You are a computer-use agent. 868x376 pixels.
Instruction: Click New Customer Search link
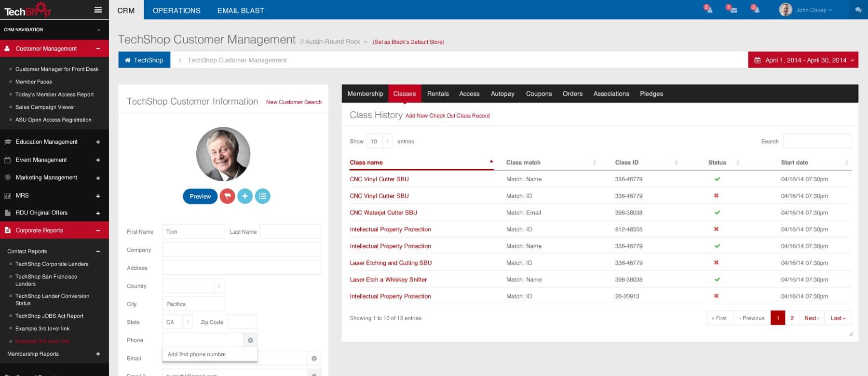pyautogui.click(x=294, y=102)
